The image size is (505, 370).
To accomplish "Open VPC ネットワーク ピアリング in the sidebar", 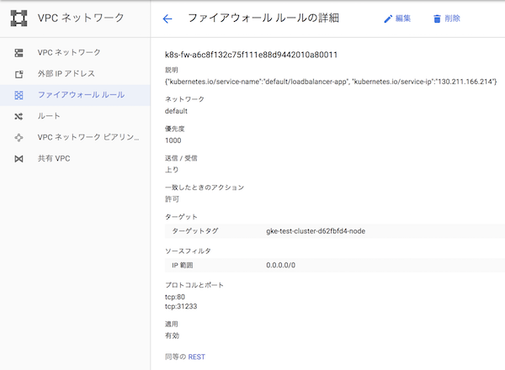I will pos(88,137).
